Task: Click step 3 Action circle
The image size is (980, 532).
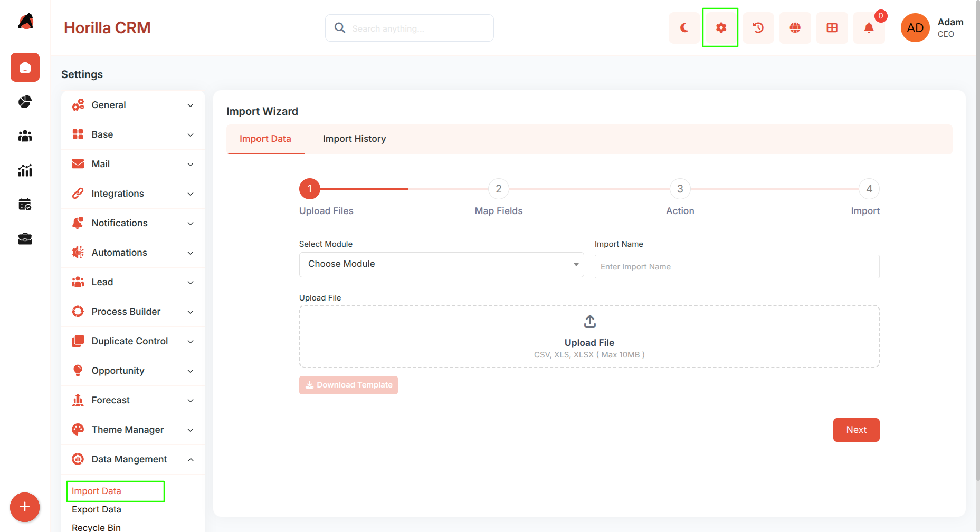Action: point(680,189)
